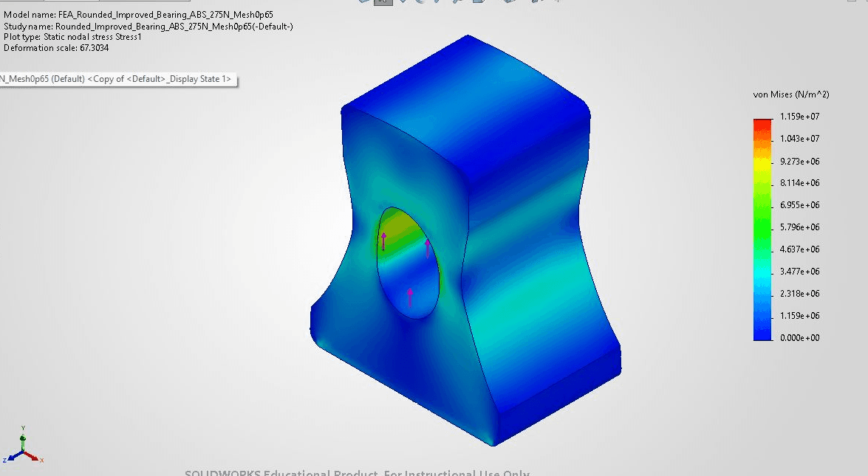
Task: Select legend value 5.796e+06
Action: (x=799, y=227)
